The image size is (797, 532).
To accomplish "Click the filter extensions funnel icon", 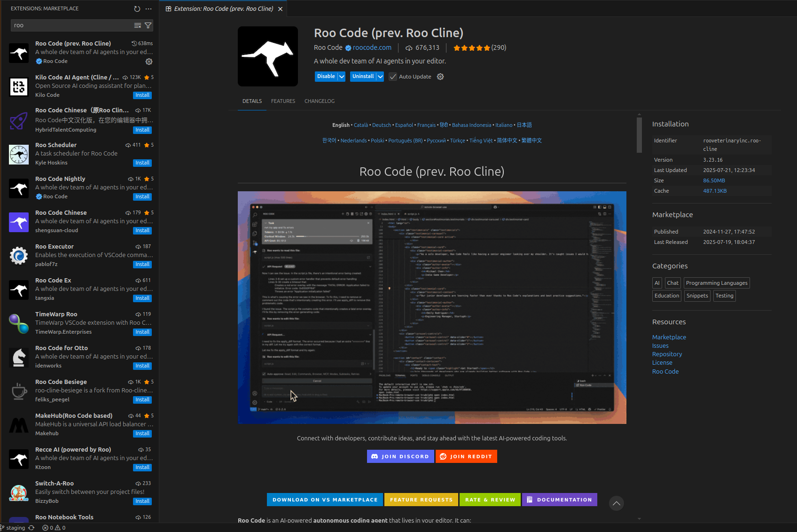I will (x=148, y=25).
